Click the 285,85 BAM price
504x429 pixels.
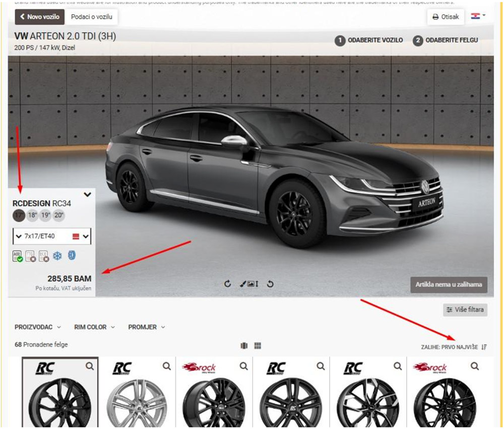click(70, 278)
